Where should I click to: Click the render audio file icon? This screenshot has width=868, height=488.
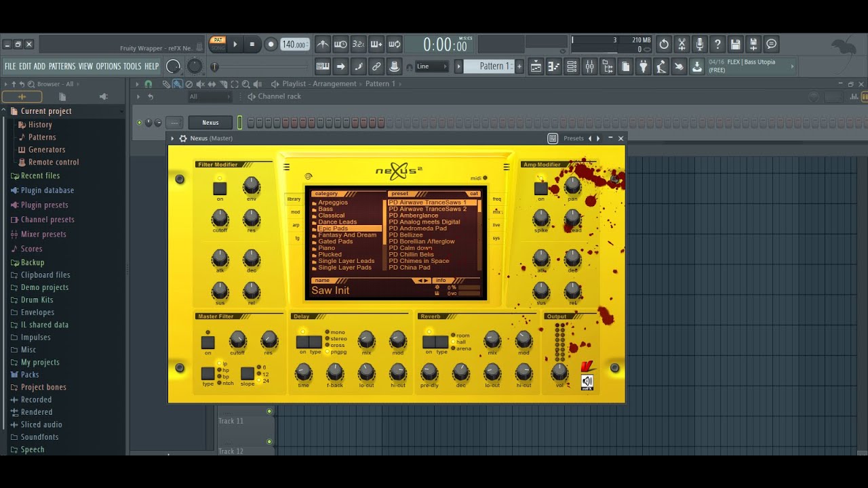coord(753,44)
